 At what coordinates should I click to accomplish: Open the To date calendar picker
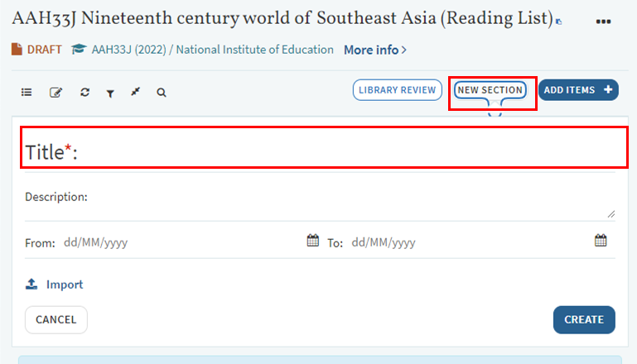point(601,242)
